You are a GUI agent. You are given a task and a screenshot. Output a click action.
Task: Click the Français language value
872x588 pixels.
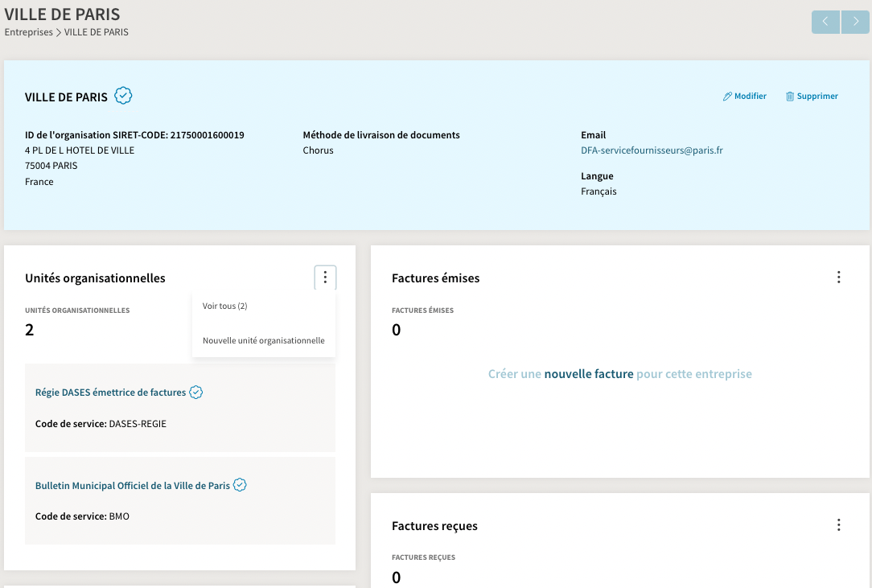click(x=599, y=191)
